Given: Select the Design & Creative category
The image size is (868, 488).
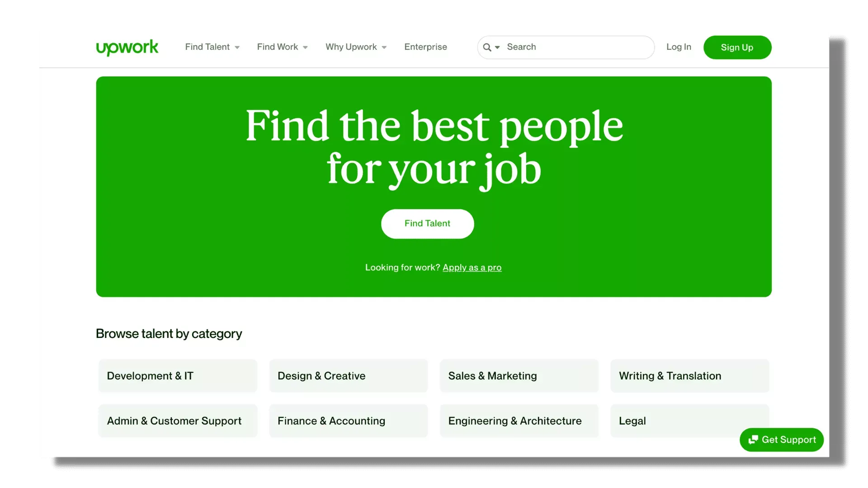Looking at the screenshot, I should point(348,375).
